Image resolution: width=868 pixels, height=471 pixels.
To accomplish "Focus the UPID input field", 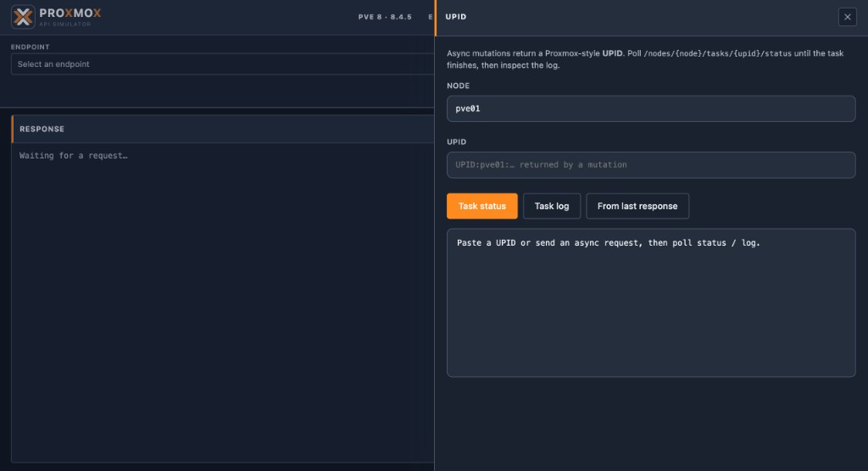I will point(651,165).
